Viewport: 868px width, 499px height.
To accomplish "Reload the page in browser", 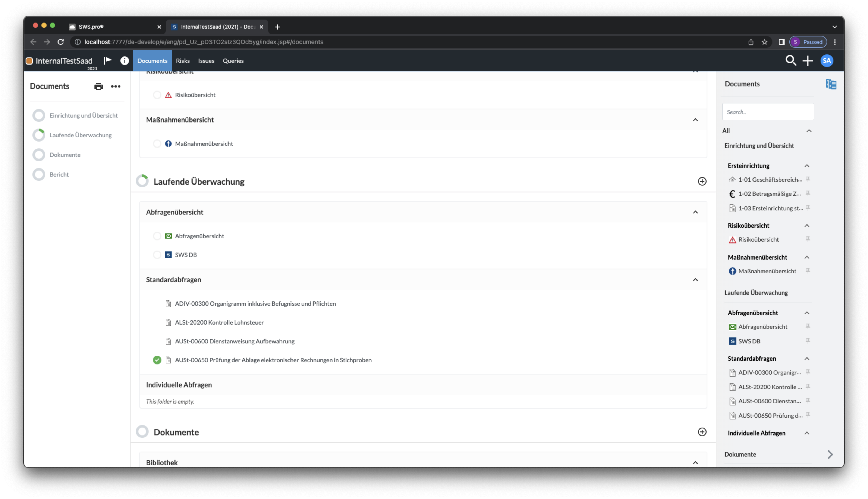I will (61, 42).
